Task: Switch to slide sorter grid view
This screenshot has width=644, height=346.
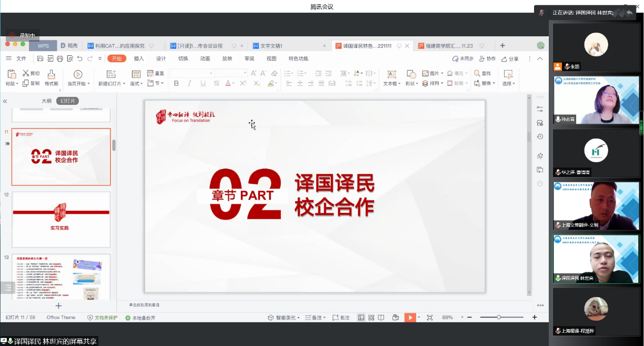Action: pos(371,318)
